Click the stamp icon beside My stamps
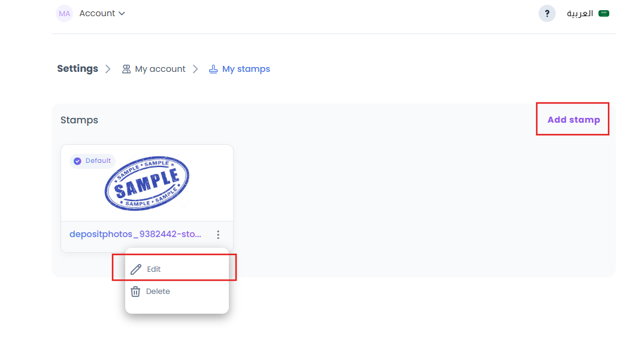This screenshot has width=644, height=349. [213, 69]
